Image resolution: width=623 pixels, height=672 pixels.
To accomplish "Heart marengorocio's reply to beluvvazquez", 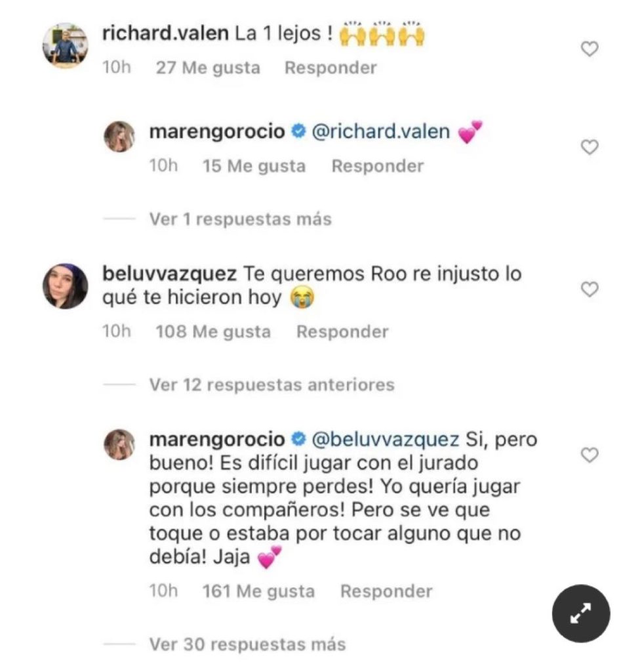I will [x=590, y=454].
